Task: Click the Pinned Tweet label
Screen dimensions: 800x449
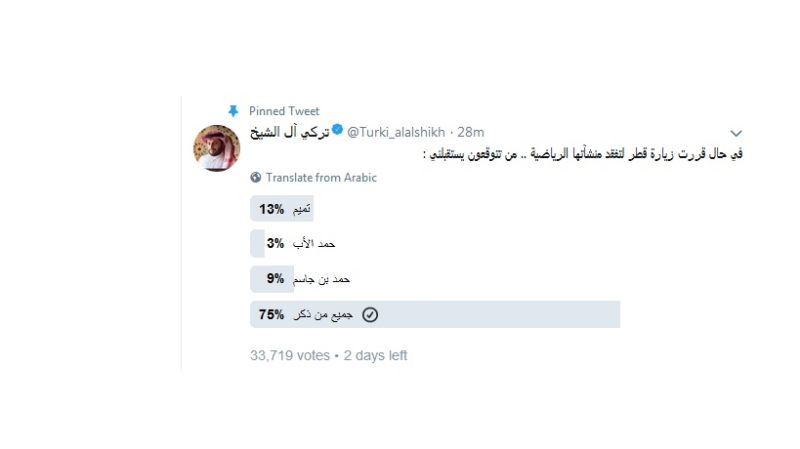Action: [x=284, y=111]
